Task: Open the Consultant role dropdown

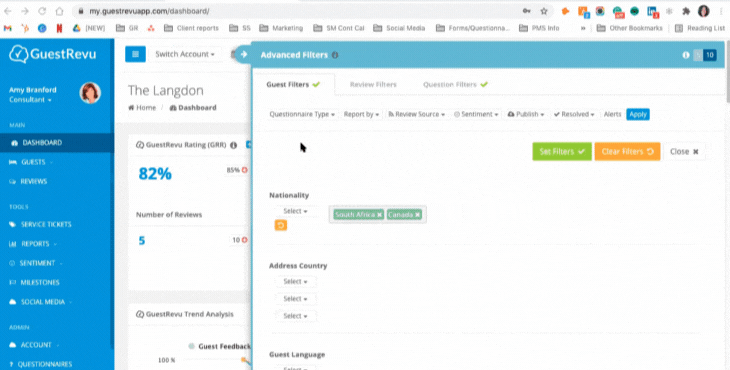Action: pos(30,100)
